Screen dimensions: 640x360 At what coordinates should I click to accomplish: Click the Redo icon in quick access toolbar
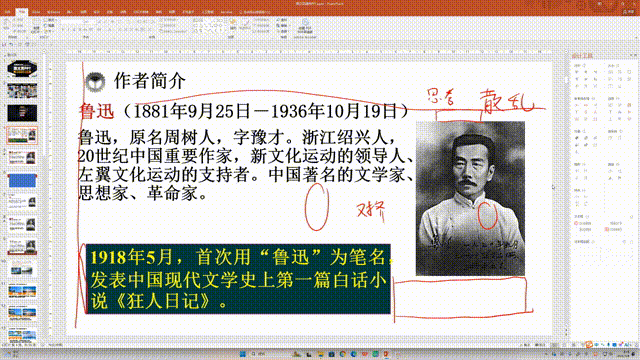click(20, 44)
